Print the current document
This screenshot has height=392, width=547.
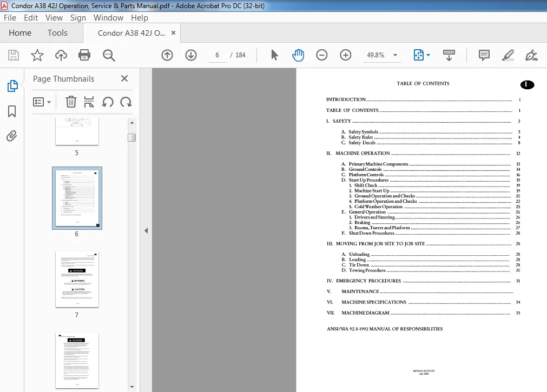84,55
